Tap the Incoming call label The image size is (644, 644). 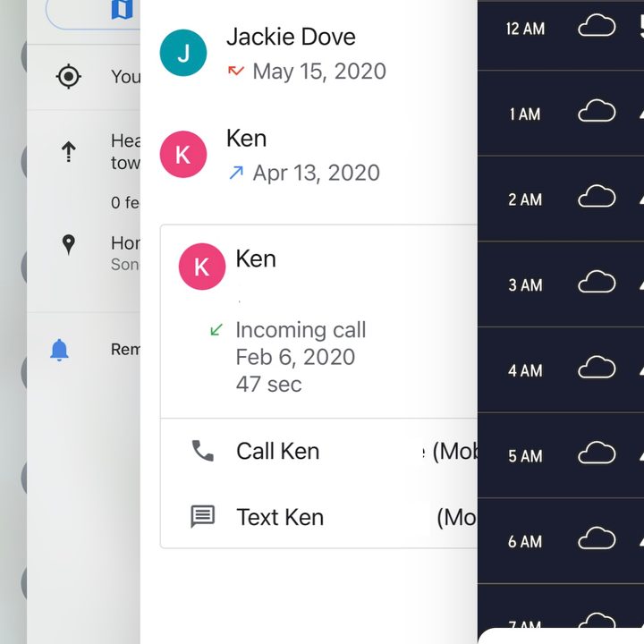pos(301,330)
